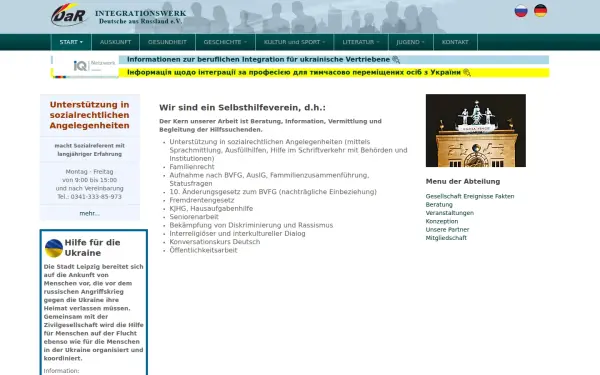
Task: Click 'Bekämpfung von Diskriminierung und Rassismus' item
Action: pos(251,225)
